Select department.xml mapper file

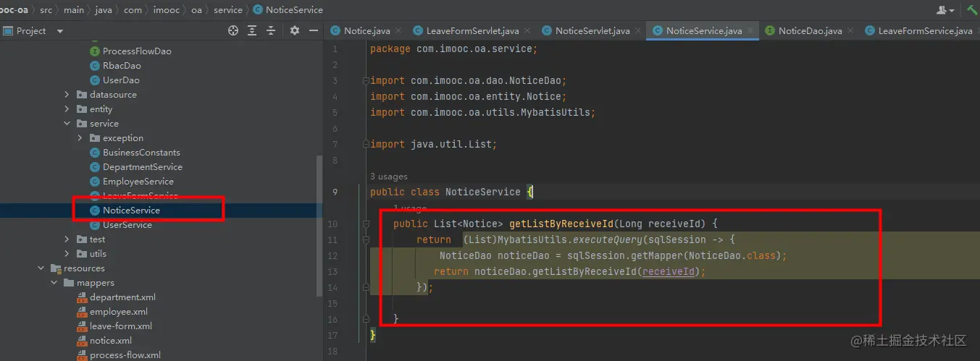click(122, 297)
